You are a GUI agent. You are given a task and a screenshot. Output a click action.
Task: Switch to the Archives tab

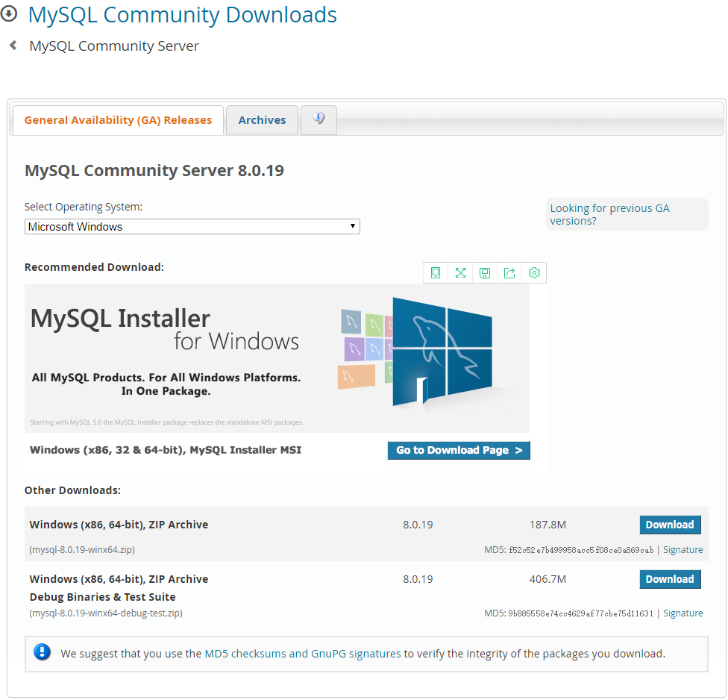click(x=262, y=119)
